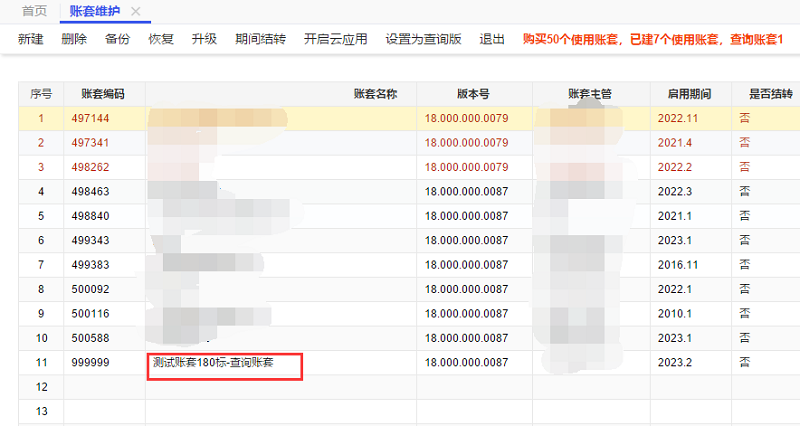Click 开启云应用 in the toolbar
Image resolution: width=800 pixels, height=426 pixels.
(x=336, y=39)
